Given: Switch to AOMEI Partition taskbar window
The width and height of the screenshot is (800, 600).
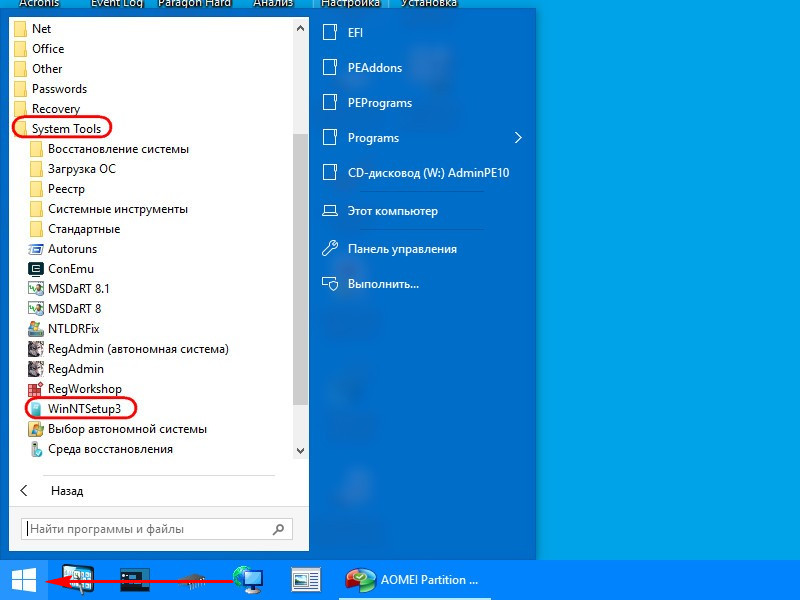Looking at the screenshot, I should pos(414,580).
